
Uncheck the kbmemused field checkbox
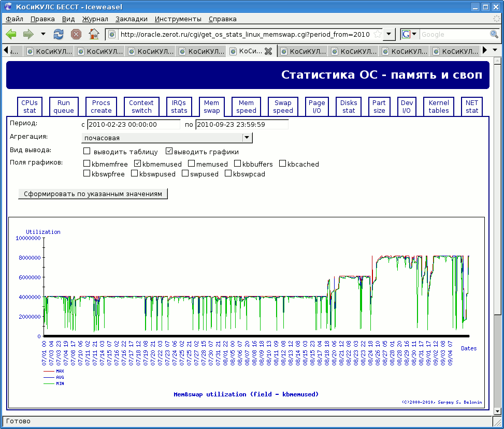pos(138,164)
